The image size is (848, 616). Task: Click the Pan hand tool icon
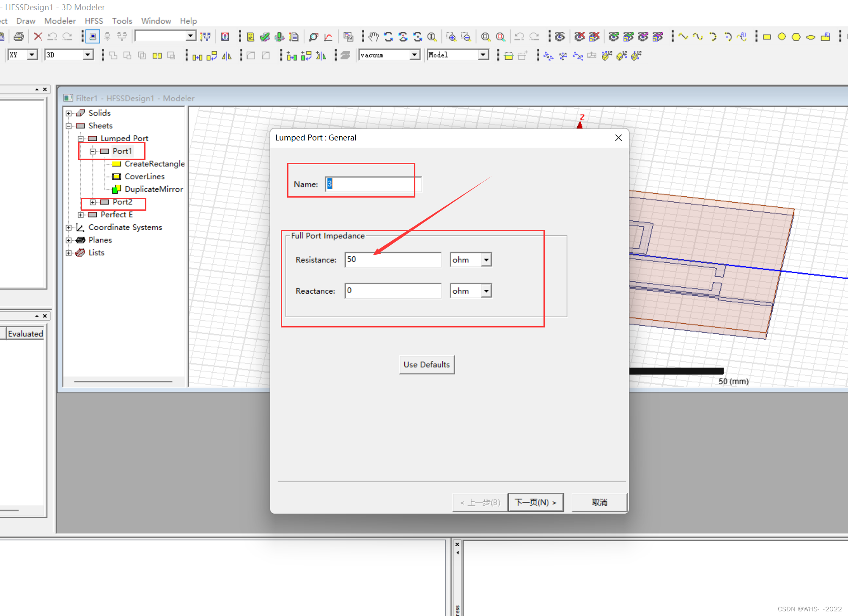[x=373, y=37]
